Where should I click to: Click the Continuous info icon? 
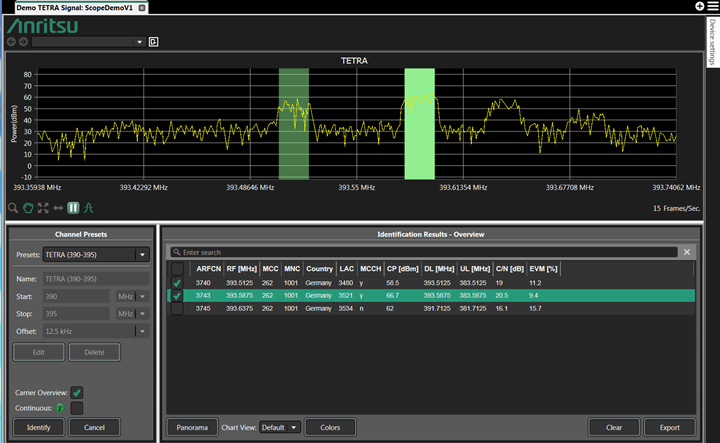[x=60, y=407]
